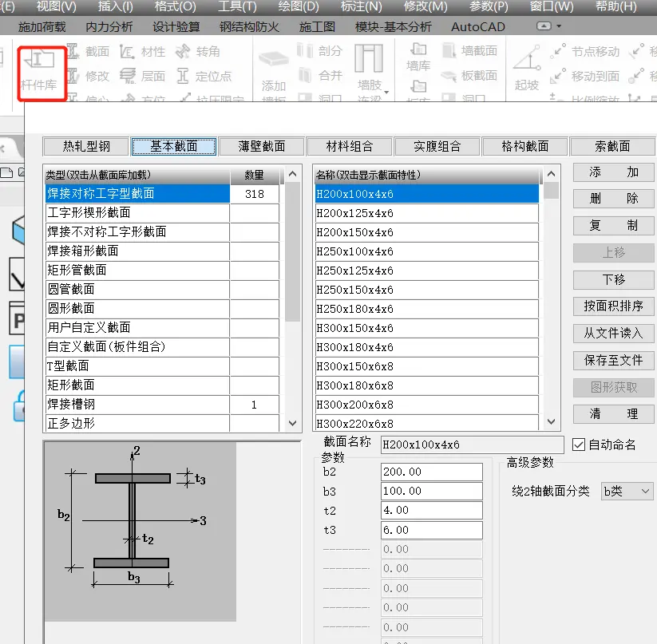Open the 绕2轴截面分类 b类 dropdown
The width and height of the screenshot is (657, 644).
coord(627,491)
